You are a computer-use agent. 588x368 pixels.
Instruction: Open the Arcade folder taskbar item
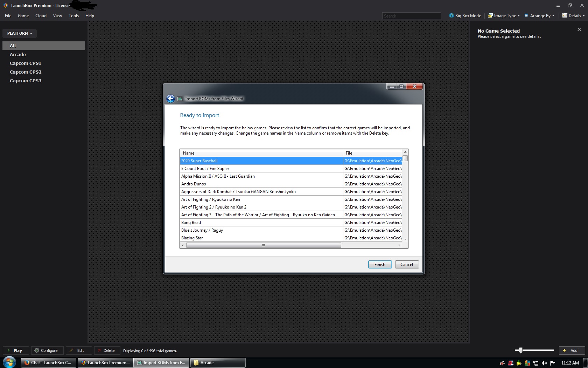(x=218, y=363)
